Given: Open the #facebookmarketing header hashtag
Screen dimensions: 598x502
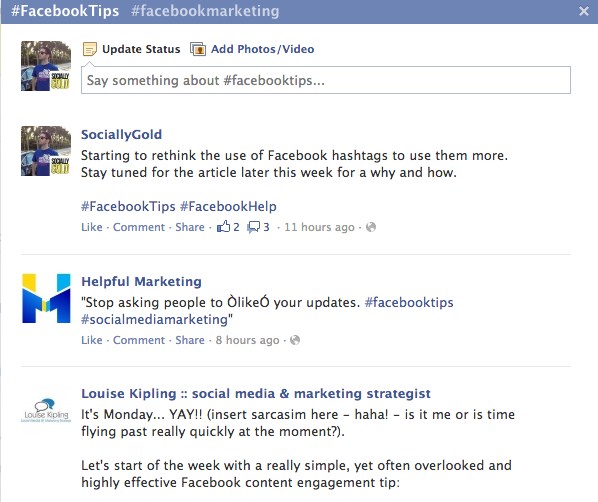Looking at the screenshot, I should (x=205, y=11).
